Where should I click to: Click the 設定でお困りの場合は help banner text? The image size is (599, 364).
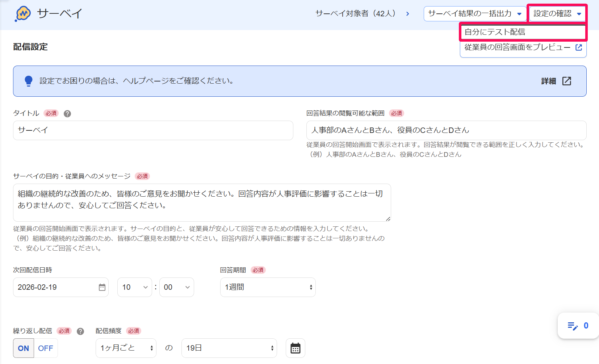click(x=137, y=81)
